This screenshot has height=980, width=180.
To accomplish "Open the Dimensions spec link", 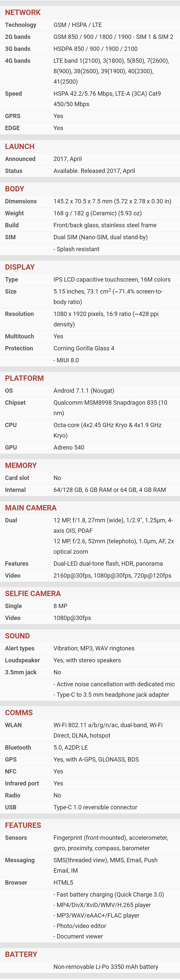I will (x=21, y=201).
